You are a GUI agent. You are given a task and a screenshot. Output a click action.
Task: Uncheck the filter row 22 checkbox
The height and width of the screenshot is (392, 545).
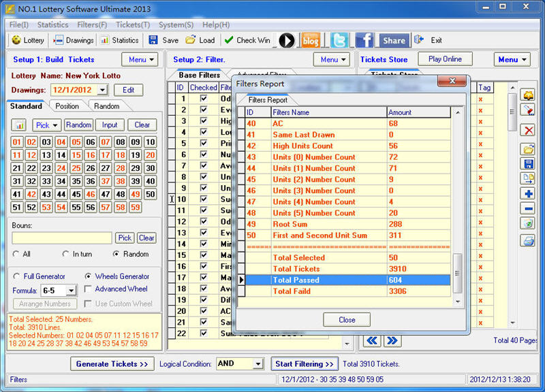[204, 333]
